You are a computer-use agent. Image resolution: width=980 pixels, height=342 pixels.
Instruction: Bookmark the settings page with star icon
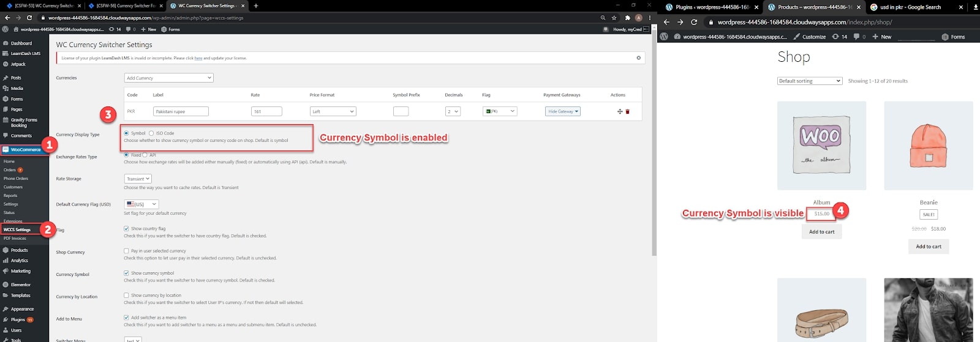614,18
